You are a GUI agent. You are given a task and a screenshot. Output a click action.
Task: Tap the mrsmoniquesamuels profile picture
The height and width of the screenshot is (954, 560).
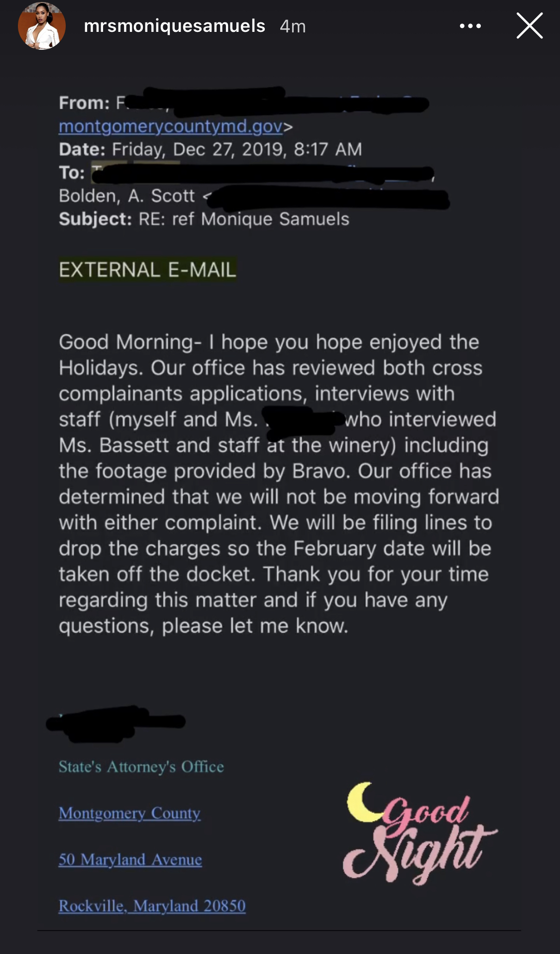pyautogui.click(x=42, y=26)
